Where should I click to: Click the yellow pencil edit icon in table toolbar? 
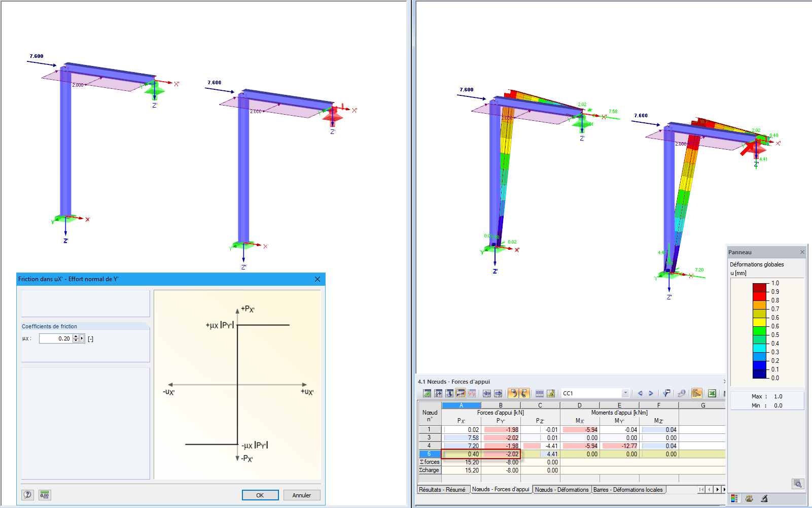point(552,393)
